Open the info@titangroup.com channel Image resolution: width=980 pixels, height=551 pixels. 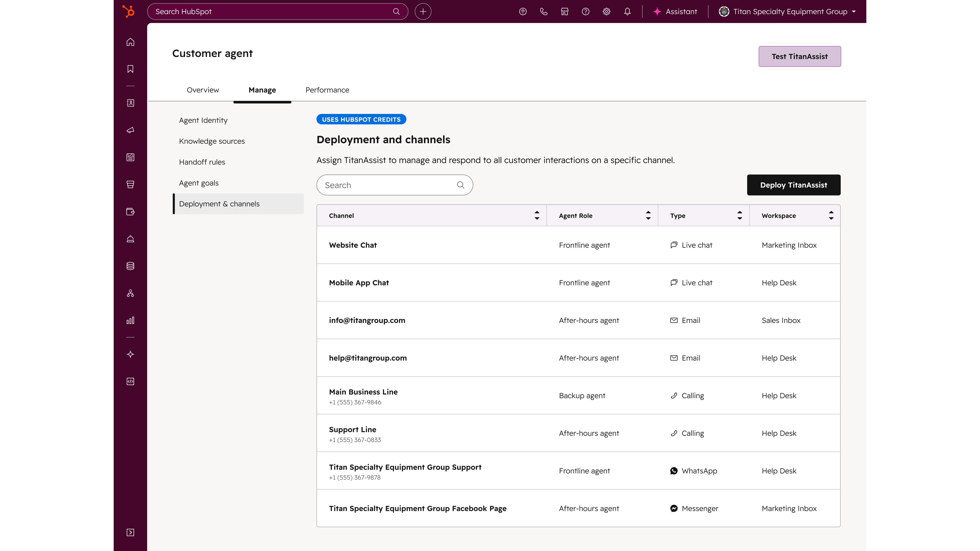pyautogui.click(x=367, y=321)
